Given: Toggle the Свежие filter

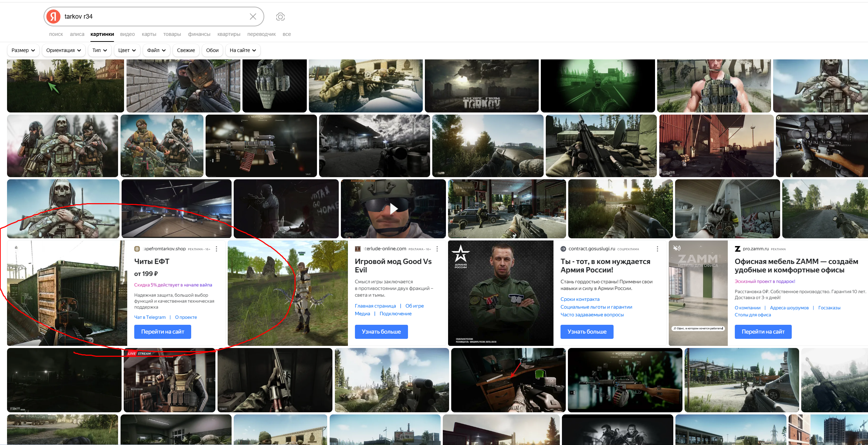Looking at the screenshot, I should (186, 50).
